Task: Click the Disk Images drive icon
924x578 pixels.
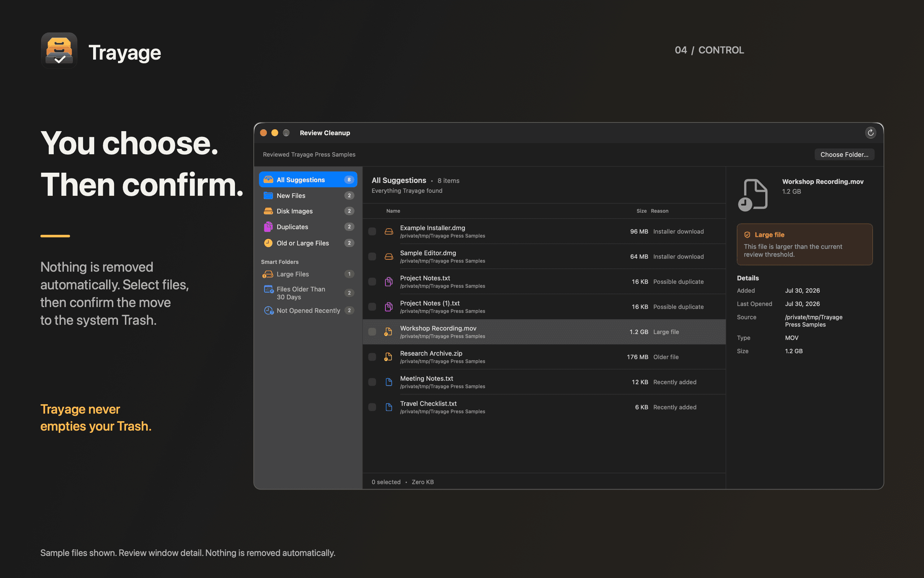Action: click(x=268, y=211)
